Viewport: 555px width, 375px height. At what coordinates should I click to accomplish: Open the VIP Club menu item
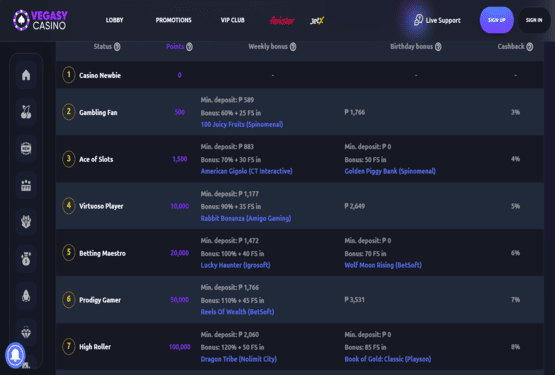click(233, 20)
